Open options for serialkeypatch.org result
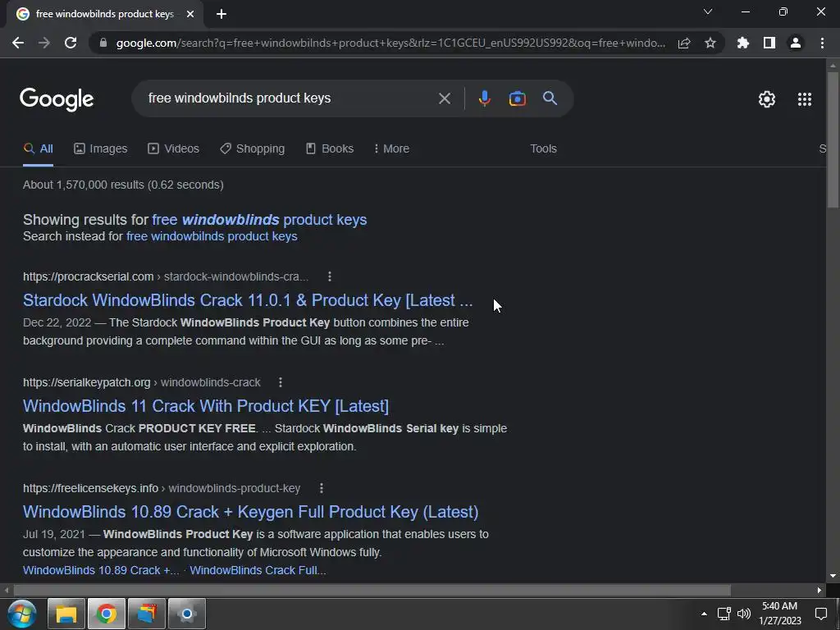The height and width of the screenshot is (630, 840). click(x=281, y=382)
